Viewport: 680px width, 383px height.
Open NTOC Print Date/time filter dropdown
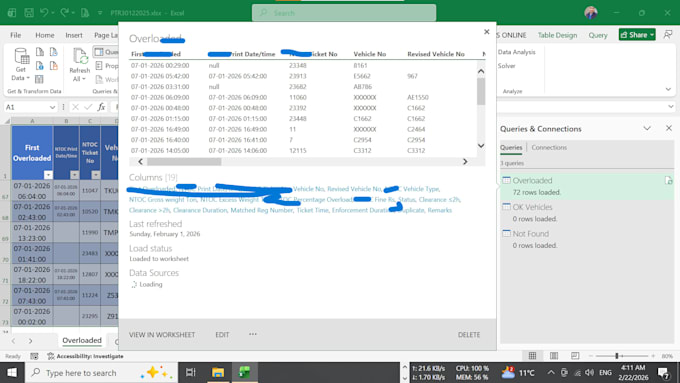click(x=75, y=175)
